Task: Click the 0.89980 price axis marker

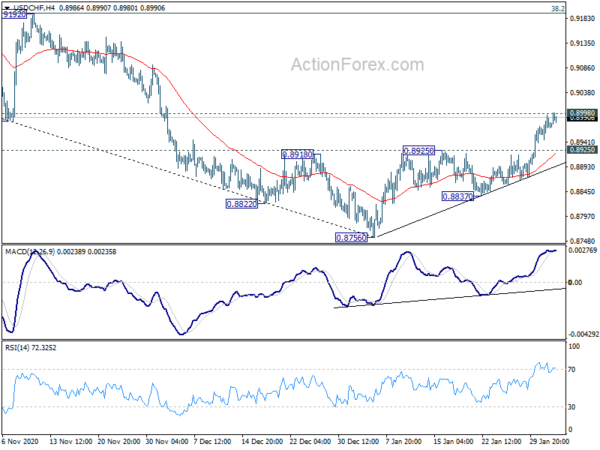Action: (x=582, y=113)
